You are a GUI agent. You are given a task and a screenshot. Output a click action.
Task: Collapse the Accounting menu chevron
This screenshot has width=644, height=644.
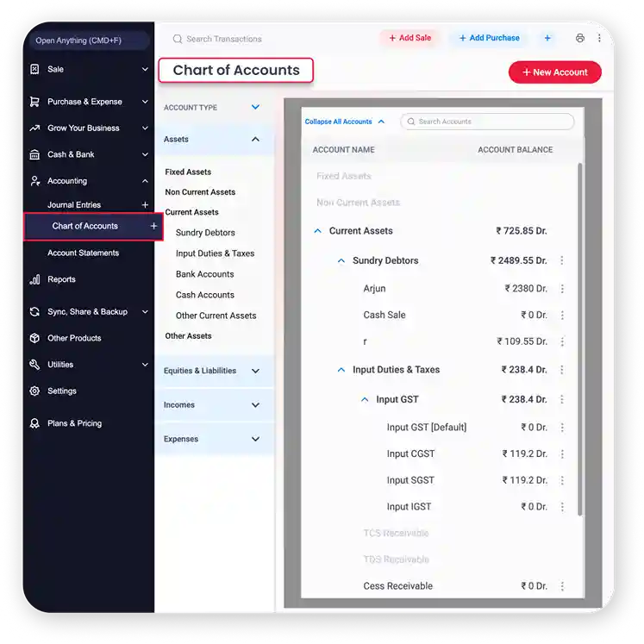click(x=145, y=181)
